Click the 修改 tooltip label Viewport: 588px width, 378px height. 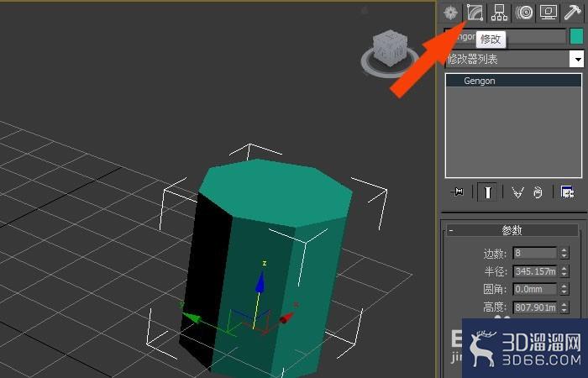pyautogui.click(x=491, y=39)
